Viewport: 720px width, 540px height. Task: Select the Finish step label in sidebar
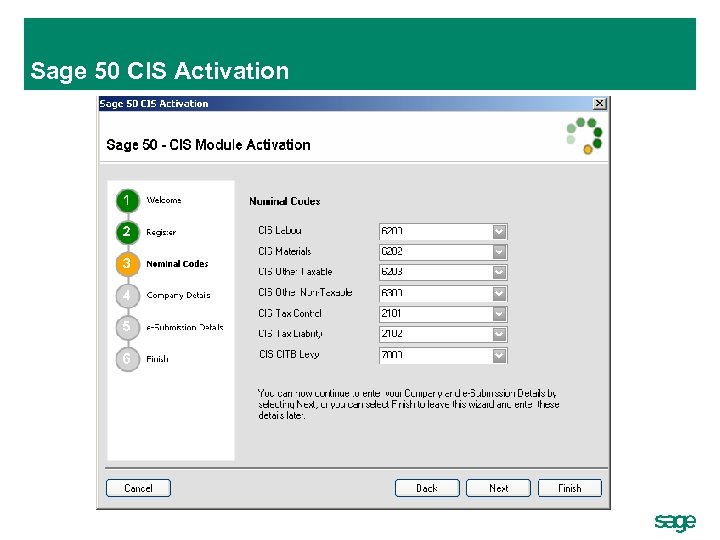pyautogui.click(x=158, y=359)
